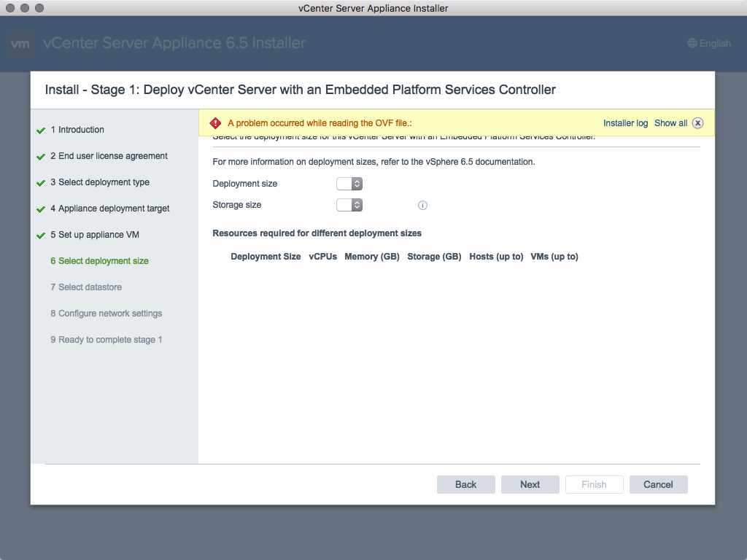Click the Deployment Size column header
The image size is (747, 560).
tap(266, 257)
